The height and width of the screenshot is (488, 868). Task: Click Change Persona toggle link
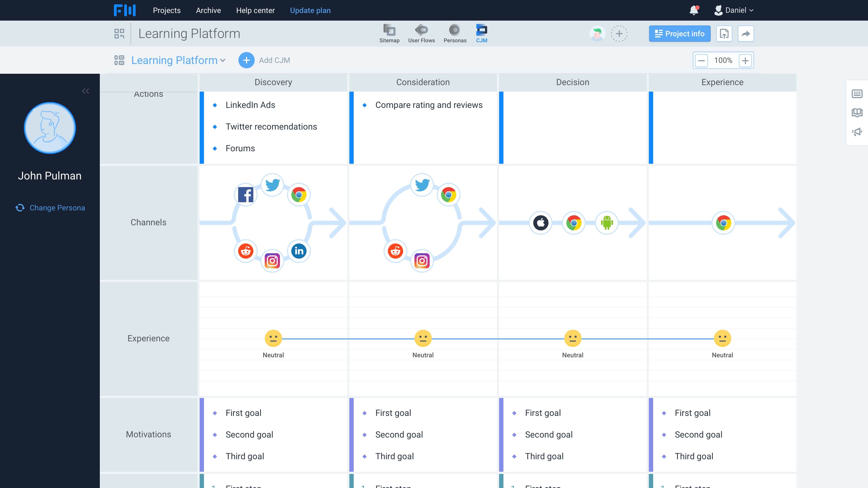tap(50, 207)
